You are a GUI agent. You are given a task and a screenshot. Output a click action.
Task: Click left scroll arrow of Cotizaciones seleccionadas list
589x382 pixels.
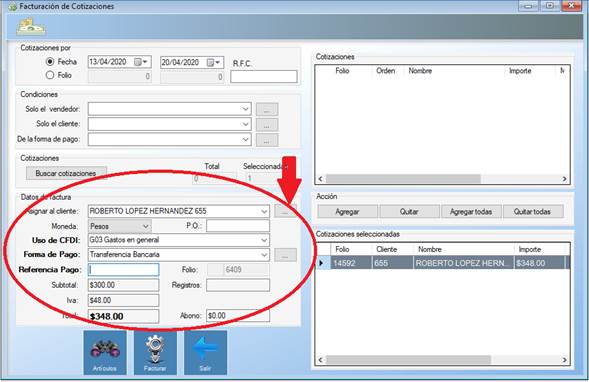coord(320,360)
